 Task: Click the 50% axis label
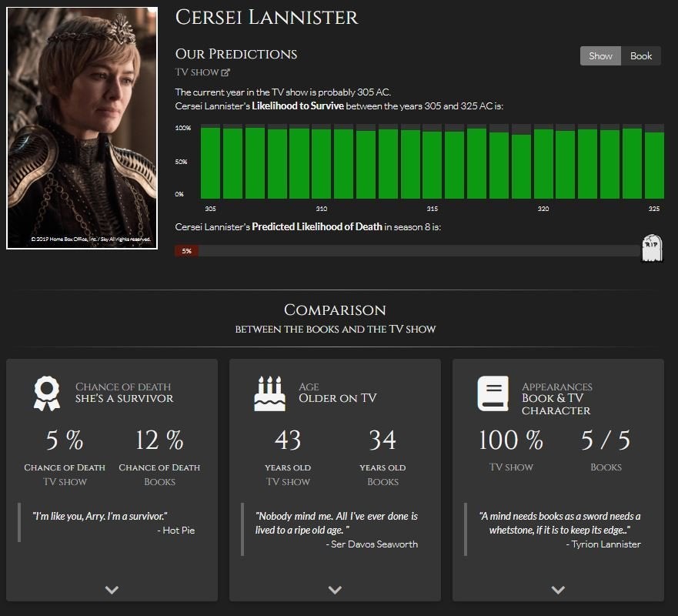(x=181, y=162)
